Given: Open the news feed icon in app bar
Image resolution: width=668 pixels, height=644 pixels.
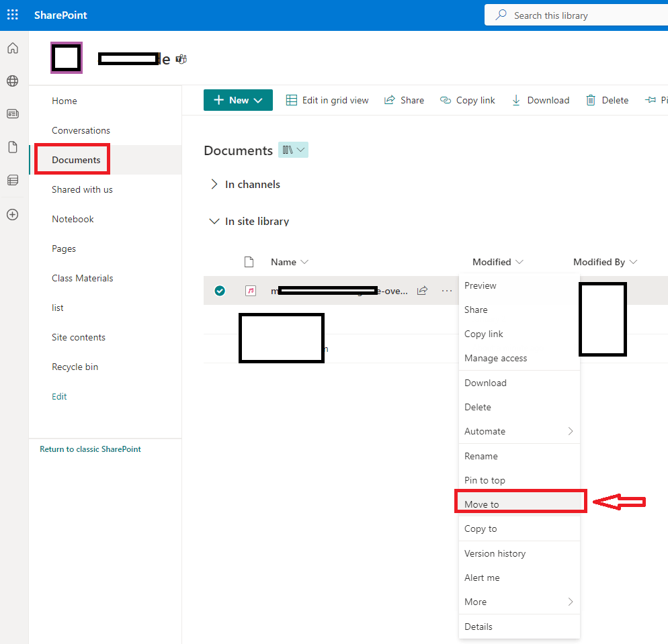Looking at the screenshot, I should point(13,114).
